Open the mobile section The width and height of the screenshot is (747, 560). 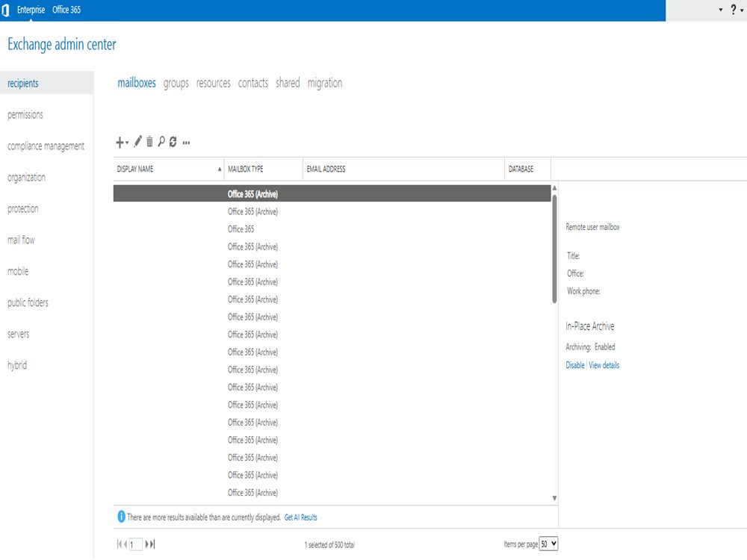click(18, 271)
